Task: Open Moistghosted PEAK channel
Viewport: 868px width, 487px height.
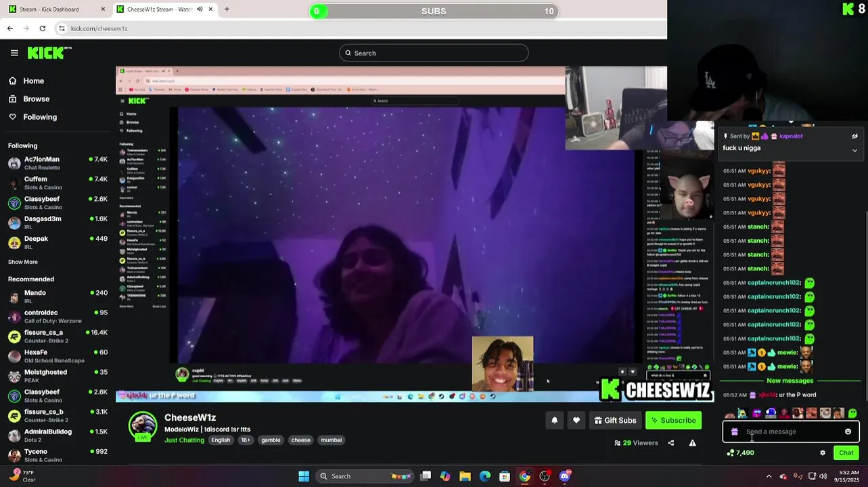Action: coord(58,375)
